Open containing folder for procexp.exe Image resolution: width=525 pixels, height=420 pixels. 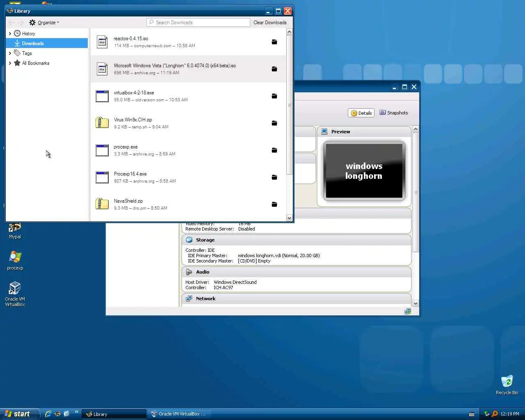tap(274, 150)
